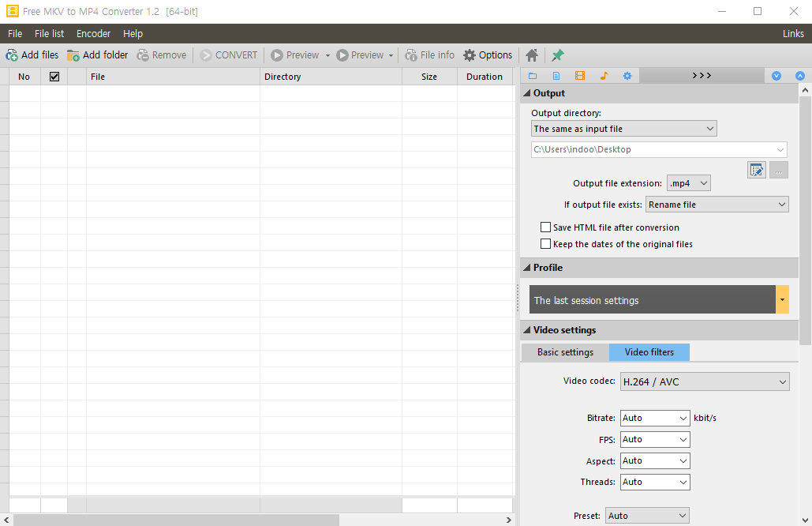Click the >>> panel button
The width and height of the screenshot is (812, 526).
702,76
